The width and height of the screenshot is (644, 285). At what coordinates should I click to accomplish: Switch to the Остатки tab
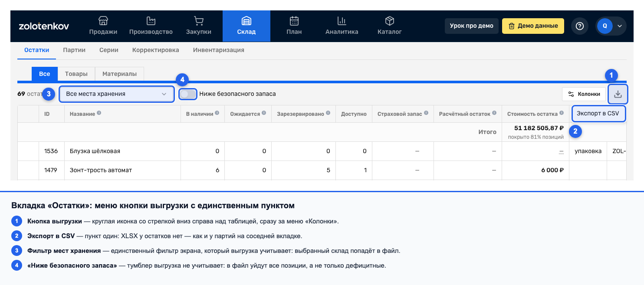tap(37, 50)
